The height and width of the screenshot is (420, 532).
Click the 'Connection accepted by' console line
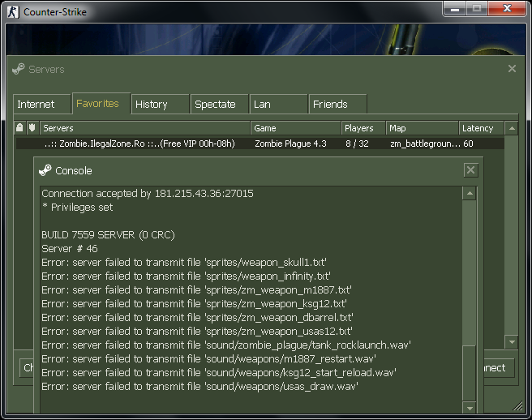pyautogui.click(x=148, y=193)
